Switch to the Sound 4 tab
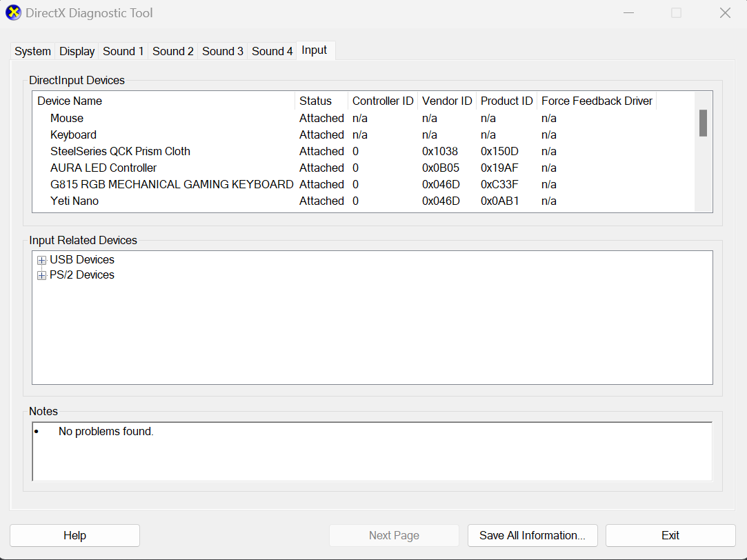The width and height of the screenshot is (747, 560). pyautogui.click(x=272, y=51)
